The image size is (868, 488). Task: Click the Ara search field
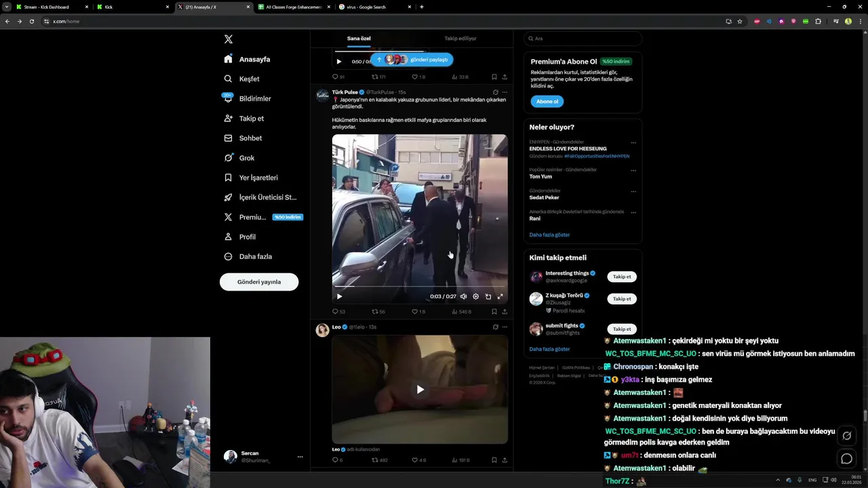[583, 39]
